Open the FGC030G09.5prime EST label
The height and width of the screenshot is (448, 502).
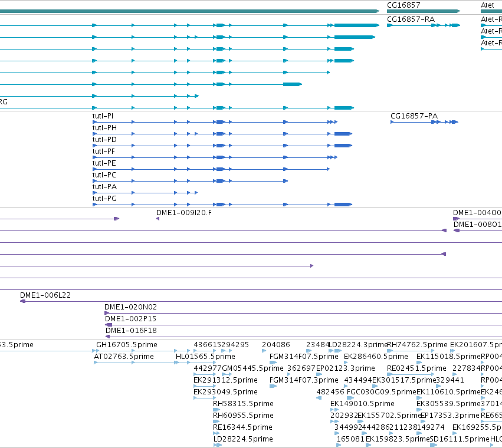(381, 391)
